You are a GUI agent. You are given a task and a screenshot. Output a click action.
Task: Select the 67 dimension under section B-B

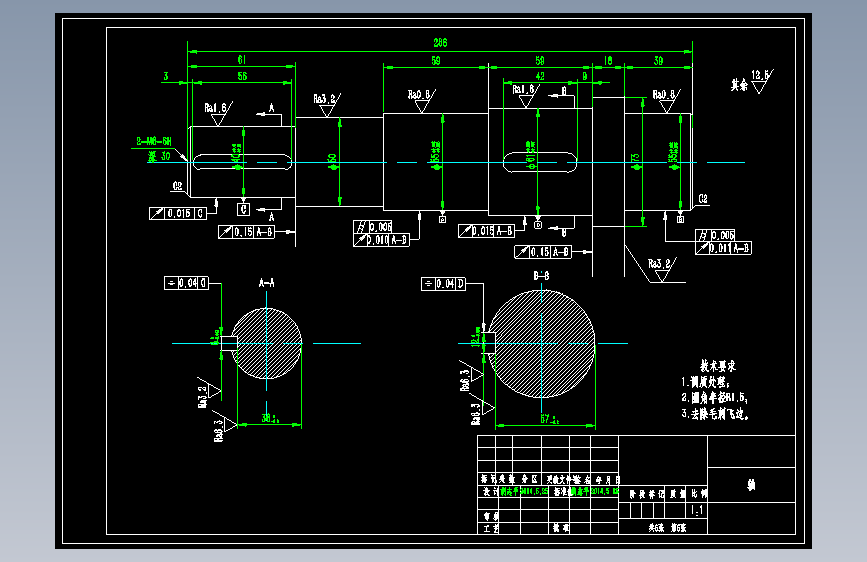click(x=550, y=419)
